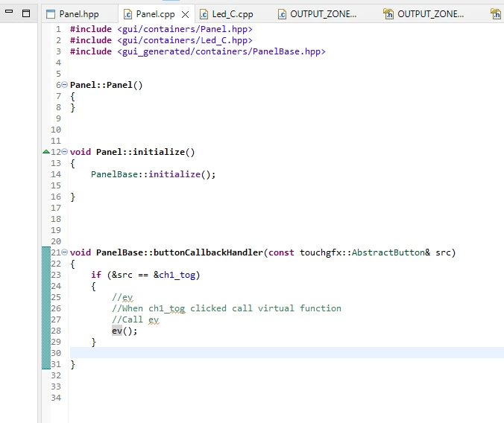Click the override marker on line 12
The height and width of the screenshot is (423, 504).
tap(46, 152)
